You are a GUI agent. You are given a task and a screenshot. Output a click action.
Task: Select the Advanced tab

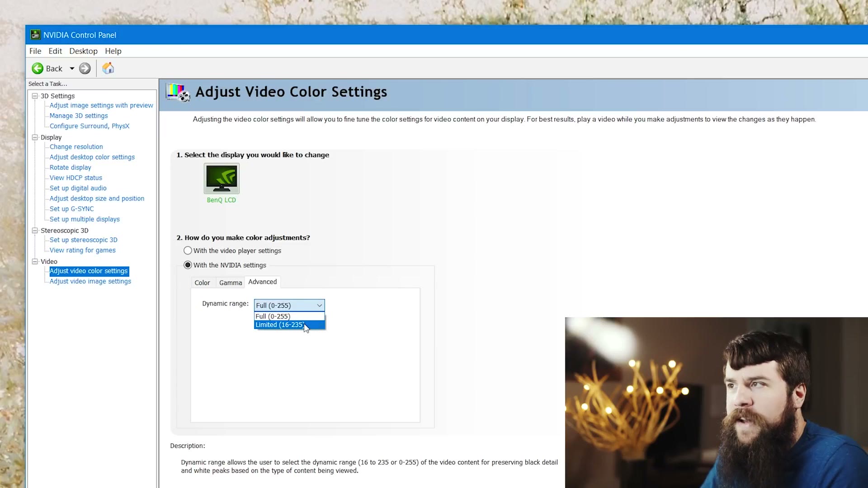click(262, 282)
